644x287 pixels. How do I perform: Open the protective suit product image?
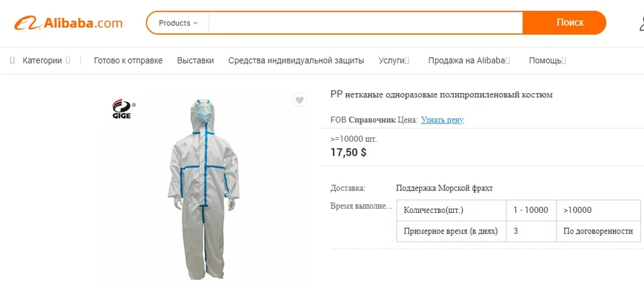(x=204, y=189)
